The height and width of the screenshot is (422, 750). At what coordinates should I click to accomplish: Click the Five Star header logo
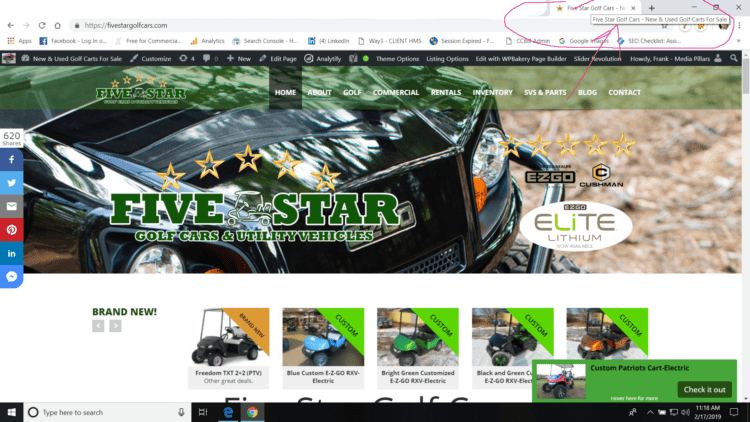[141, 89]
